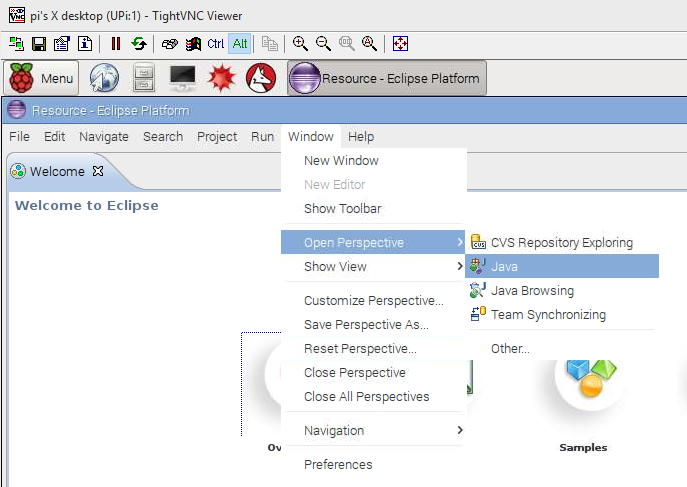Open the Project menu
This screenshot has width=687, height=487.
(x=217, y=137)
